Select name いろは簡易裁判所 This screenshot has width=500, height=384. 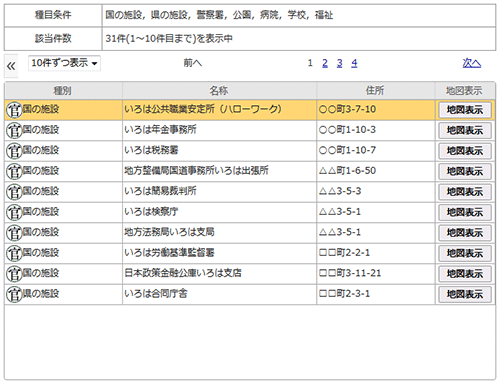pos(160,191)
